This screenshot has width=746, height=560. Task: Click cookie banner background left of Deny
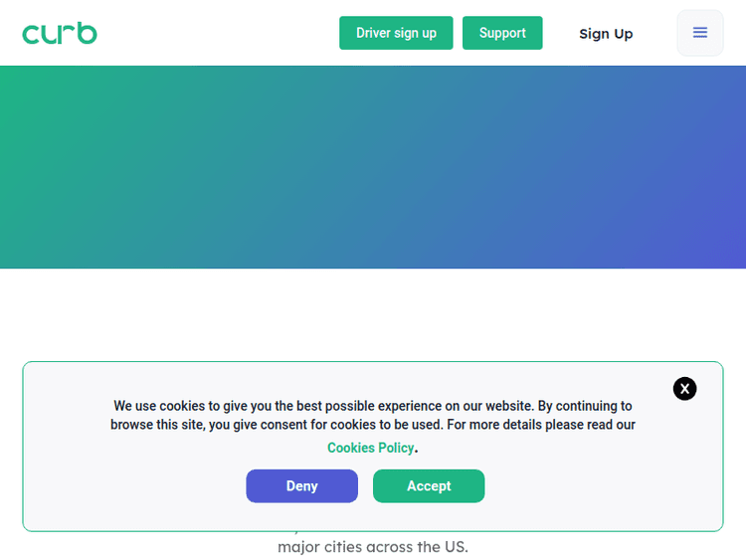[x=129, y=486]
